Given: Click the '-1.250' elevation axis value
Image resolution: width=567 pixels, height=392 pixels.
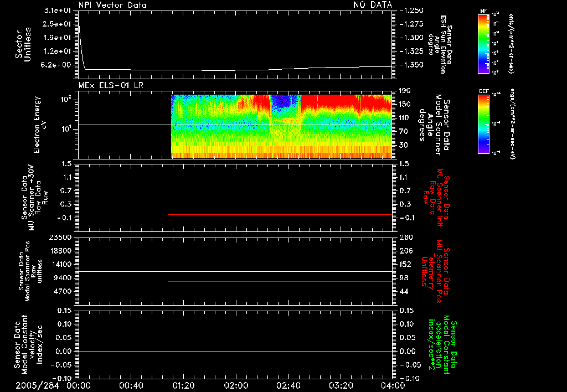Looking at the screenshot, I should pyautogui.click(x=411, y=11).
